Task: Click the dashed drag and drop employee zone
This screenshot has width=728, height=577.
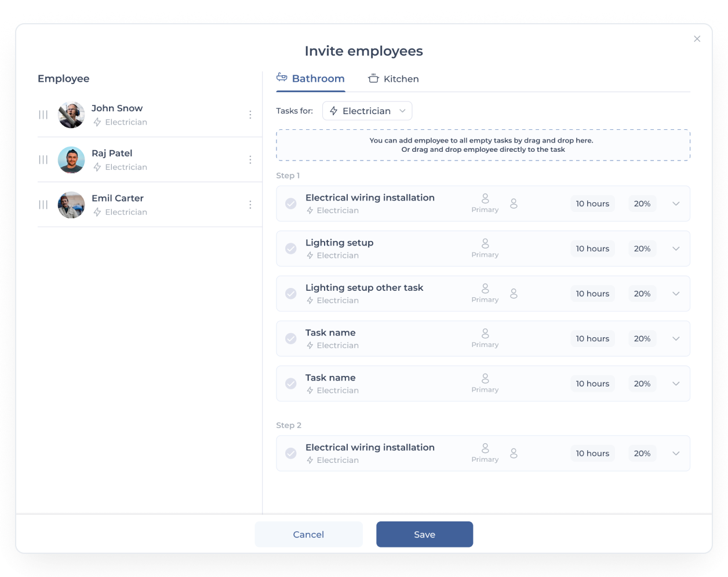Action: click(483, 145)
